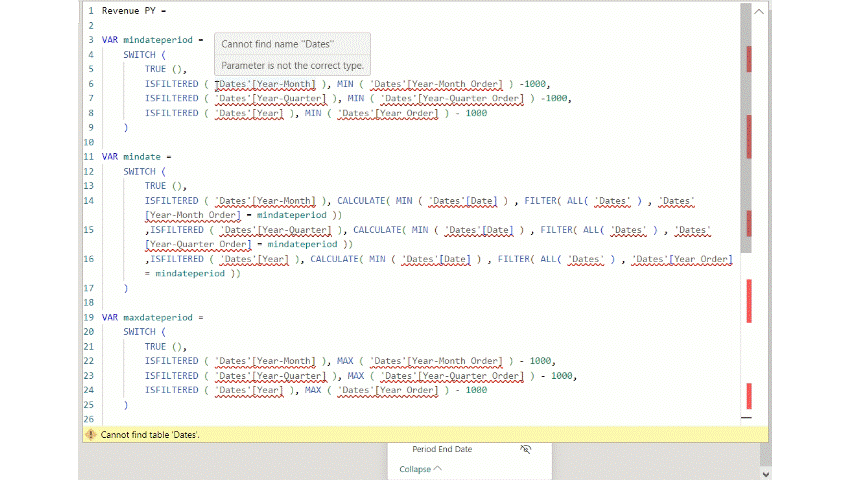853x480 pixels.
Task: Click the warning icon in the error bar
Action: [91, 435]
